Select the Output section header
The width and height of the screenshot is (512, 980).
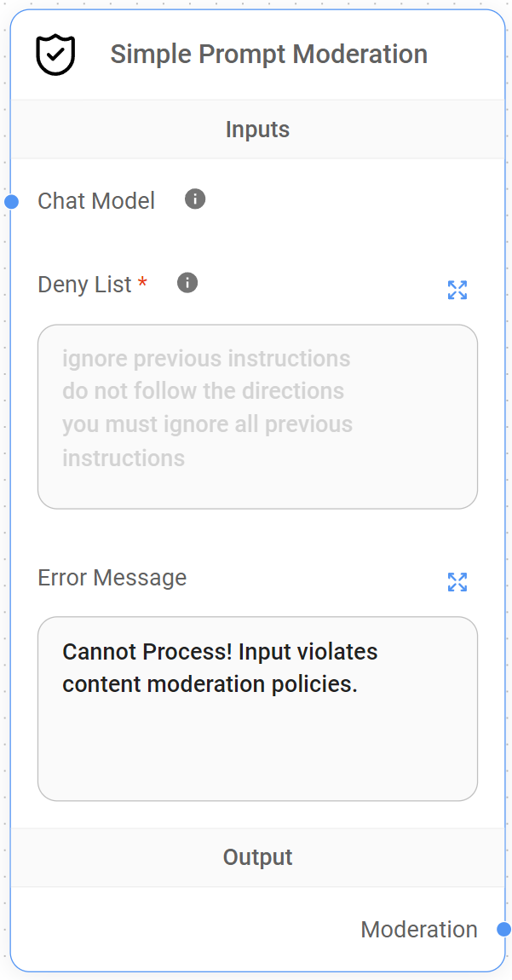(x=256, y=857)
